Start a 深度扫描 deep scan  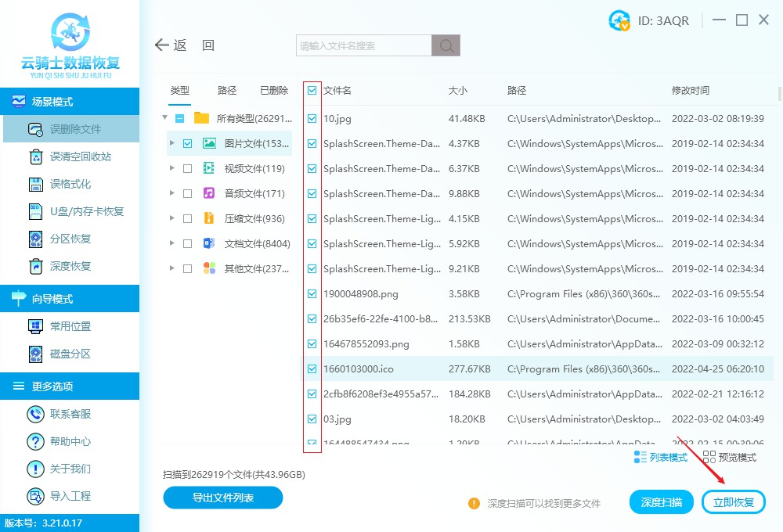point(661,502)
